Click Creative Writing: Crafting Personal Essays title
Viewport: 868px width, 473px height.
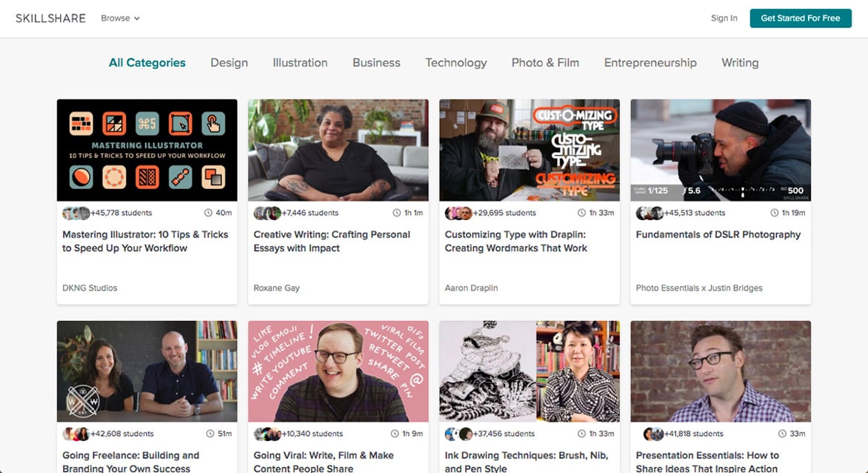click(x=332, y=242)
